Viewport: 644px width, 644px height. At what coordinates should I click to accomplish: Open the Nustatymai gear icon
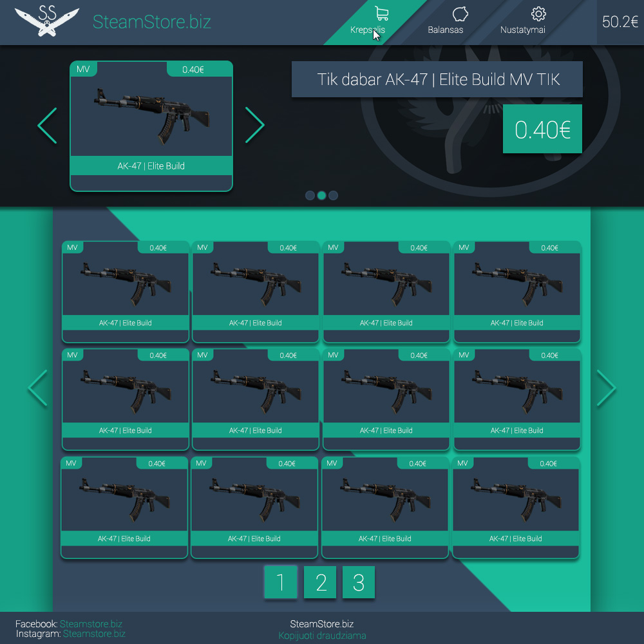click(x=538, y=14)
